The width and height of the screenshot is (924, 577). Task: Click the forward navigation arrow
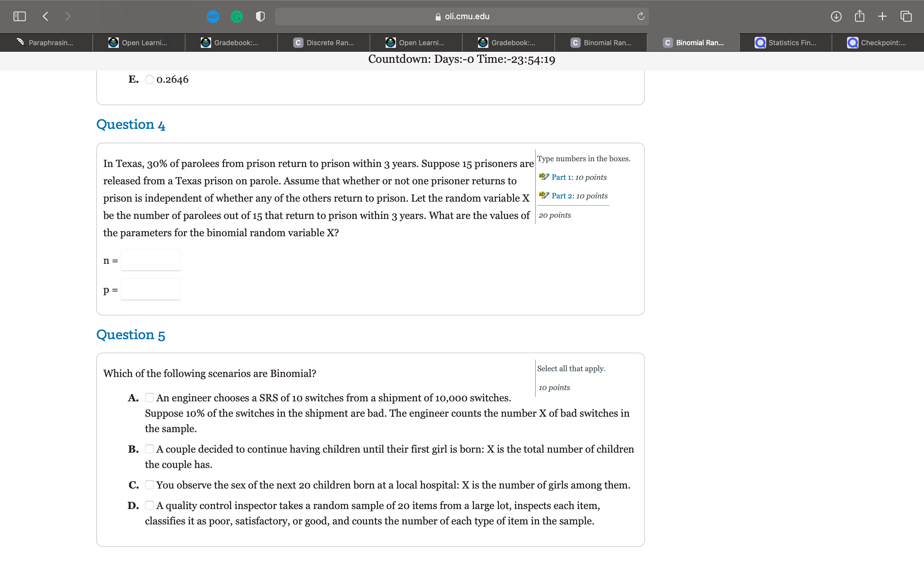[x=68, y=16]
